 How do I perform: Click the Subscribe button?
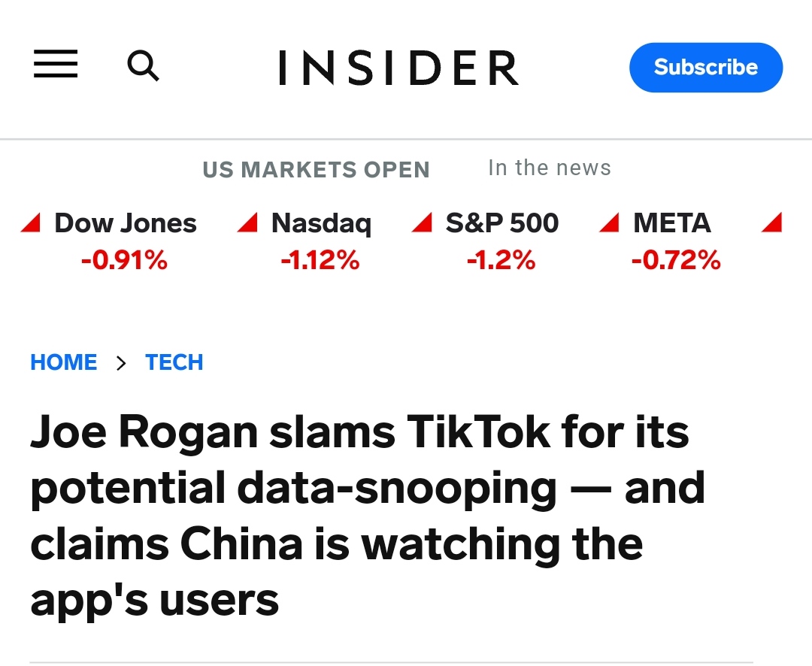(x=706, y=68)
